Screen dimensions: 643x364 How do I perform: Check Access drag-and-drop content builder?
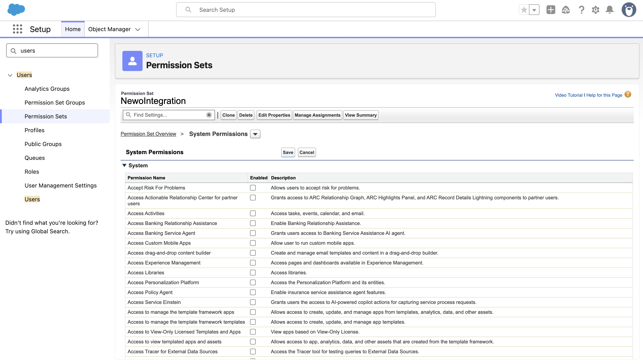click(253, 253)
